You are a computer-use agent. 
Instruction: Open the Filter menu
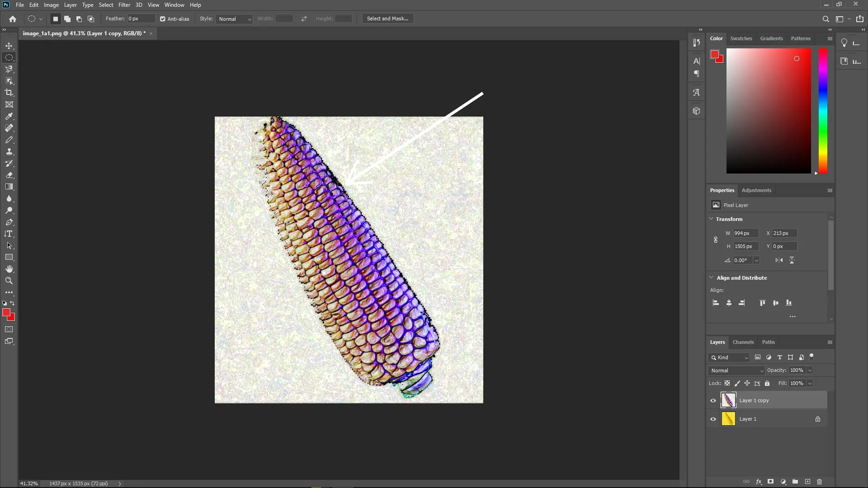click(124, 5)
